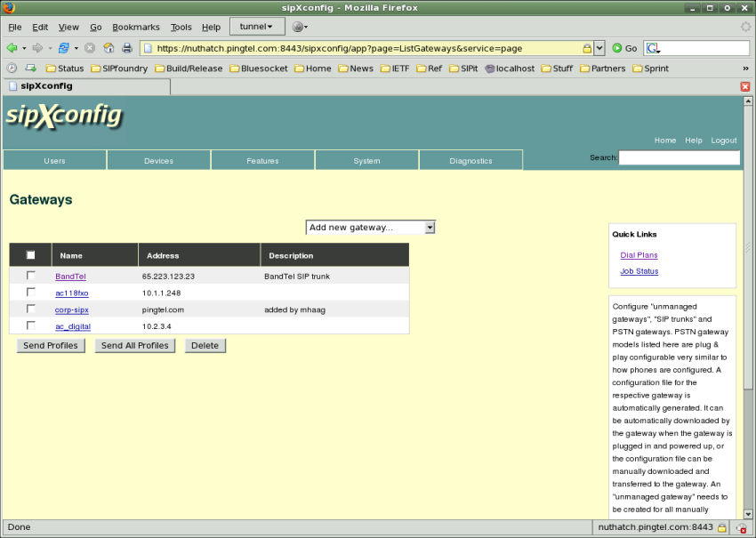
Task: Open the BandTel gateway link
Action: point(70,277)
